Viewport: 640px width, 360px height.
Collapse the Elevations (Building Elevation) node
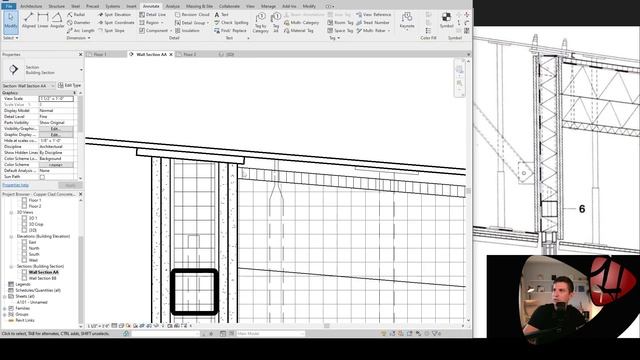pos(11,236)
